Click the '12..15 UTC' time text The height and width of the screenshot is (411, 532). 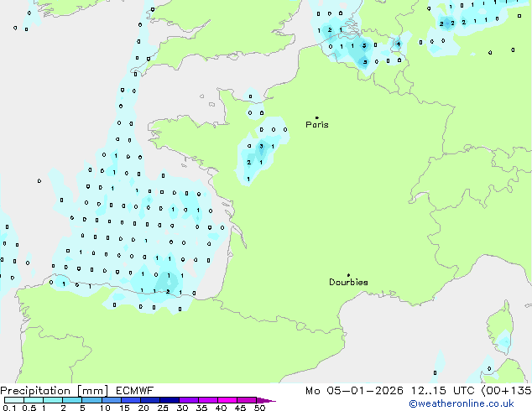(442, 391)
